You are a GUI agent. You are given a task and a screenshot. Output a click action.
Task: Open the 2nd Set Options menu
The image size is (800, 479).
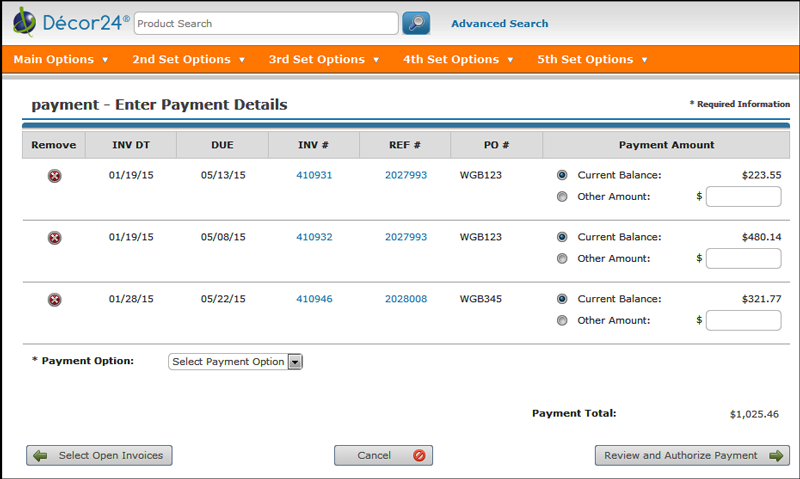click(188, 60)
